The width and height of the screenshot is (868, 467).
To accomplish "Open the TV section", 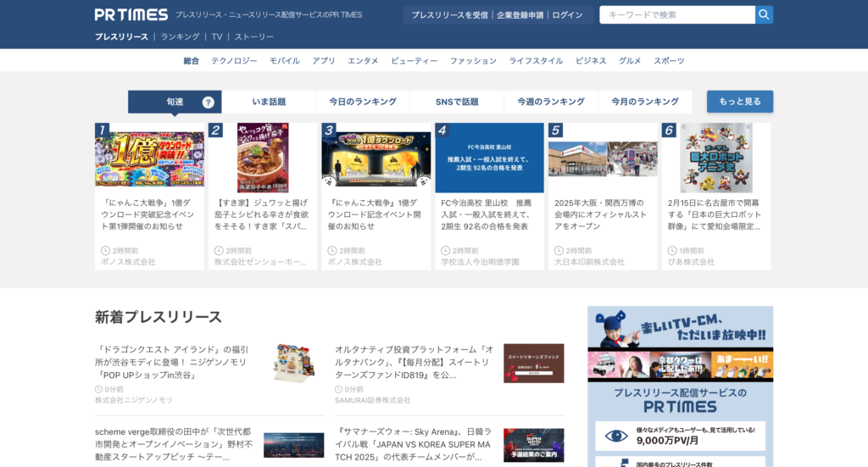I will [x=217, y=36].
